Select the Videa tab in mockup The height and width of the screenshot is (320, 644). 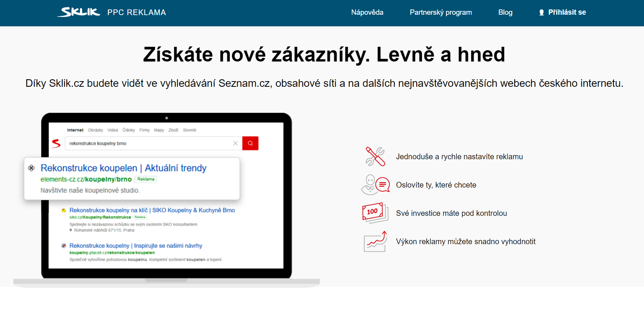pos(113,130)
